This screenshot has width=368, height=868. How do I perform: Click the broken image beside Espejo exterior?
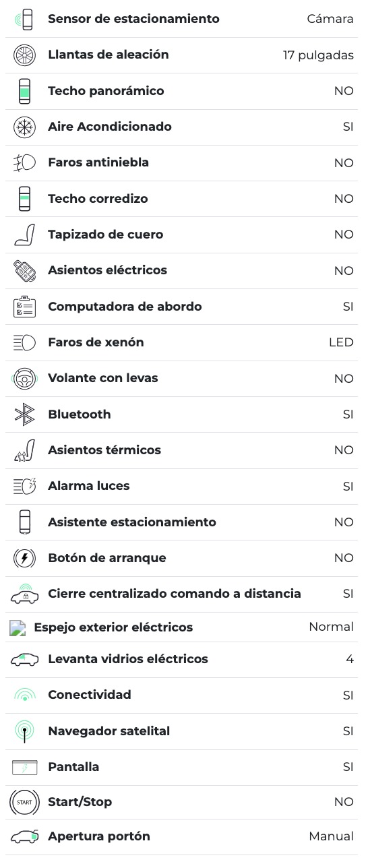click(x=18, y=628)
